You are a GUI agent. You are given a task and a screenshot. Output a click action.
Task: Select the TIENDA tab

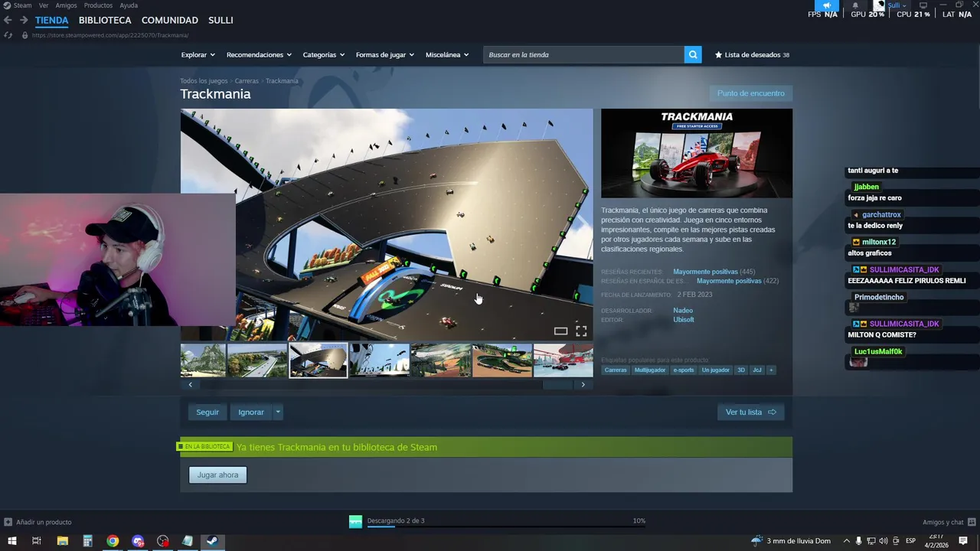point(51,20)
